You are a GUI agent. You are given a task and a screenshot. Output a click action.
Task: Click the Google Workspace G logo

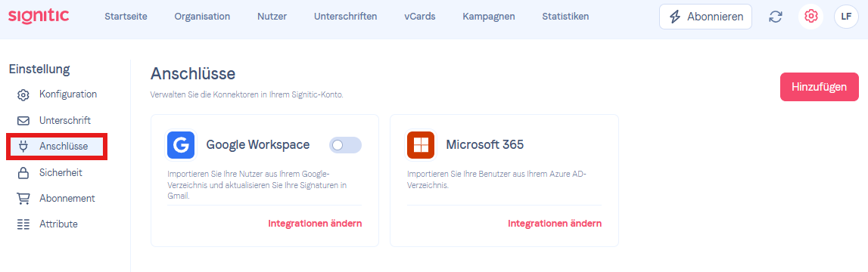(x=181, y=145)
